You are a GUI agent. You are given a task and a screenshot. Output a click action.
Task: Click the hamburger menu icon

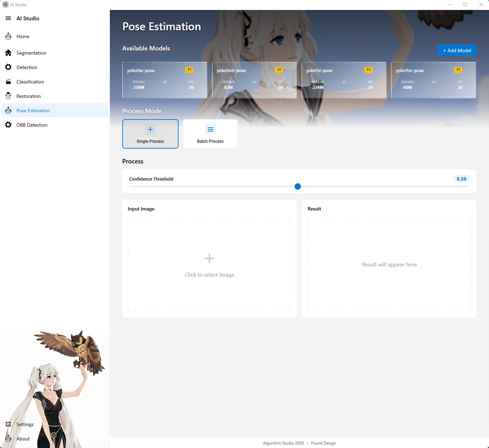[x=8, y=18]
